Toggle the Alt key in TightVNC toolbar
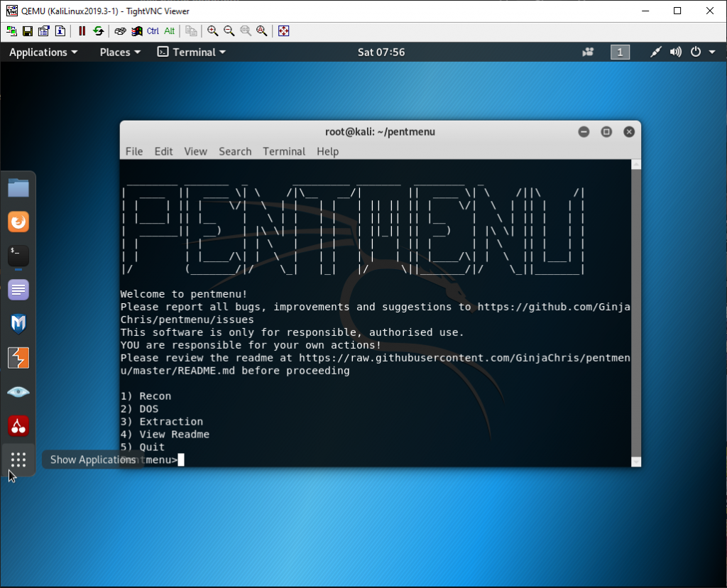The image size is (727, 588). [170, 31]
